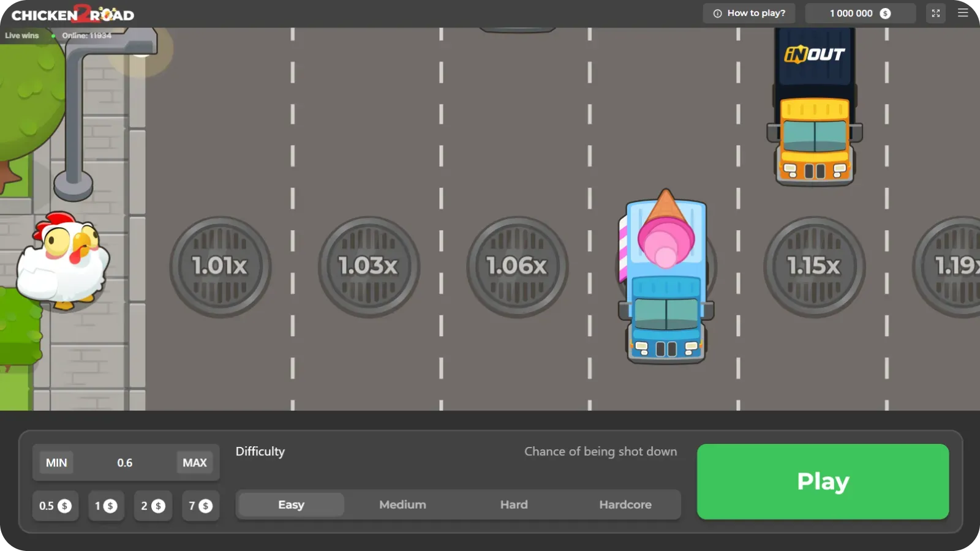Click the 1.01x manhole multiplier
Image resolution: width=980 pixels, height=551 pixels.
point(220,266)
